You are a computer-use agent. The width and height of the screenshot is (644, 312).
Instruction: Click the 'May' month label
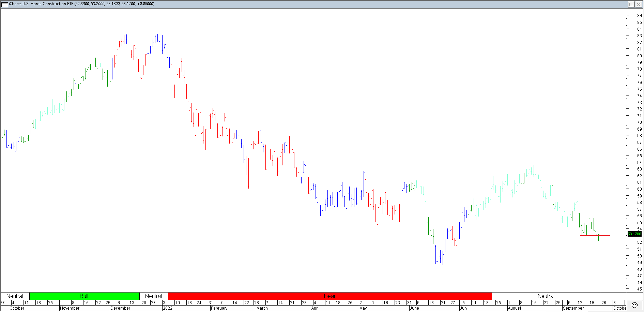click(363, 308)
